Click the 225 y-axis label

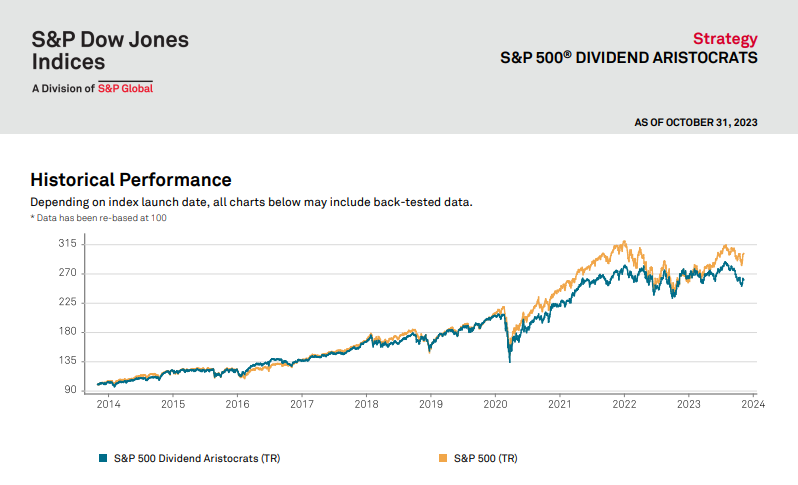(67, 302)
